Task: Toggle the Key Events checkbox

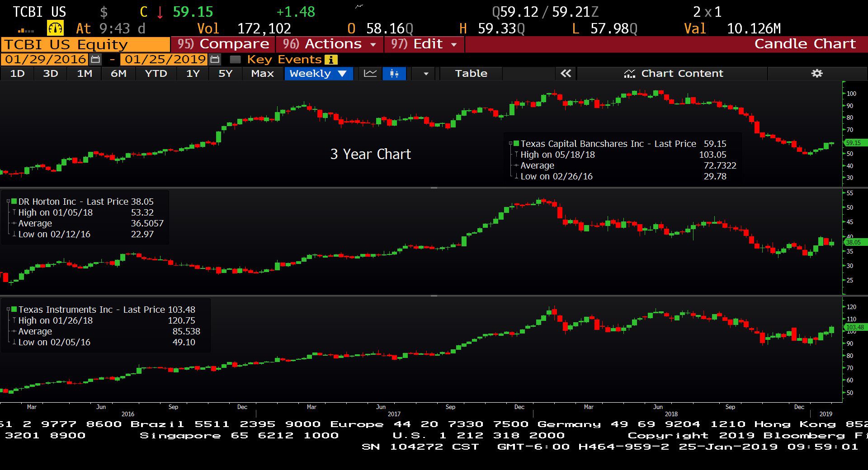Action: pos(235,59)
